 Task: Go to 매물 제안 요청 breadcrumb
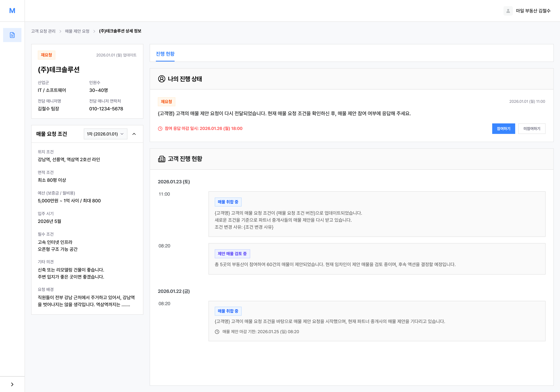pyautogui.click(x=77, y=31)
